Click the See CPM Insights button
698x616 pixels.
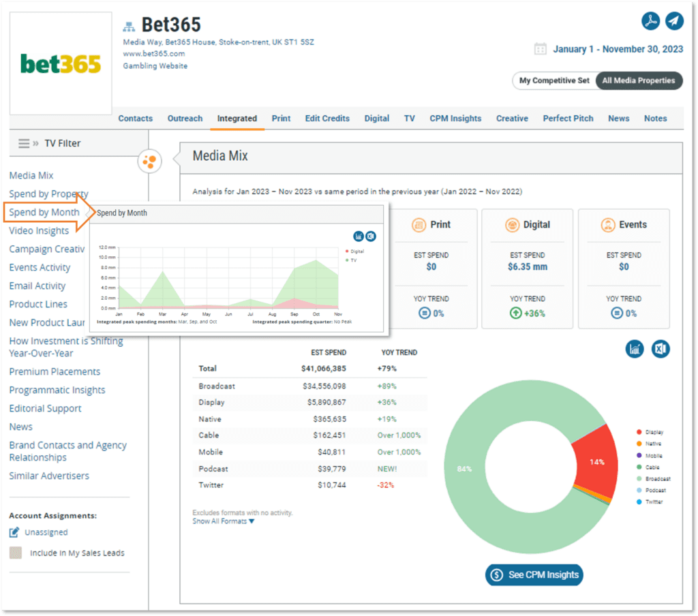pyautogui.click(x=534, y=574)
